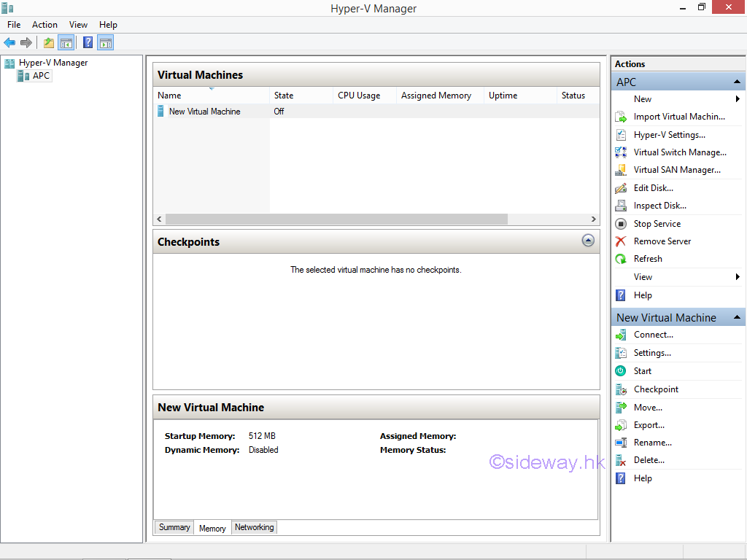Viewport: 747px width, 560px height.
Task: Click the Stop Service icon
Action: [621, 224]
